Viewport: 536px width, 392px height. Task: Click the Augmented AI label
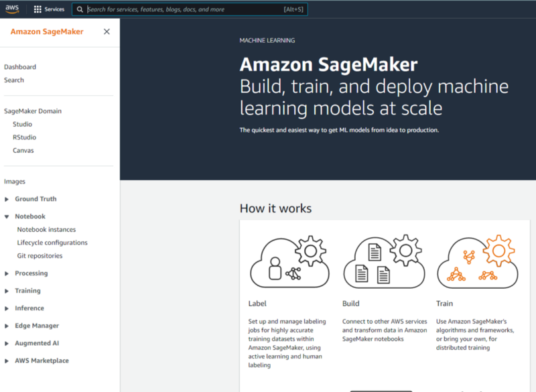click(37, 343)
